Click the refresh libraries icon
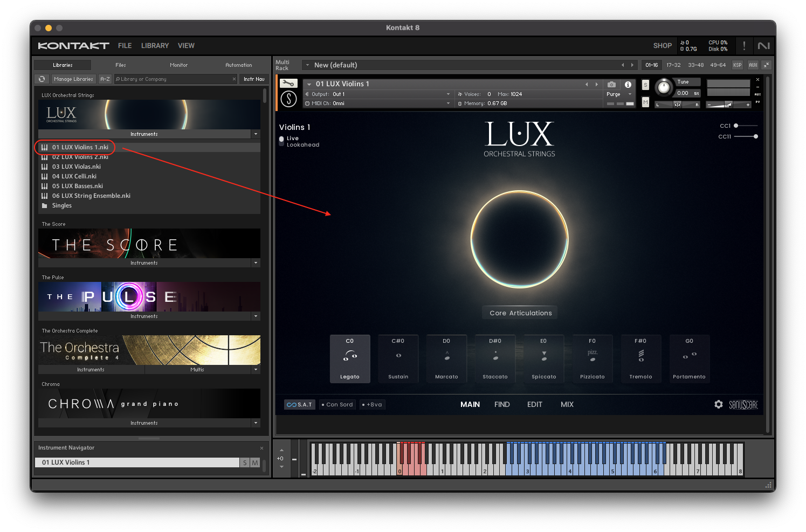The image size is (806, 532). click(42, 79)
